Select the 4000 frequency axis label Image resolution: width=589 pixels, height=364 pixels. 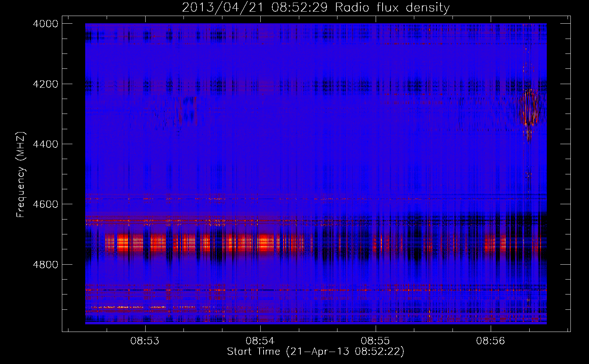click(46, 24)
